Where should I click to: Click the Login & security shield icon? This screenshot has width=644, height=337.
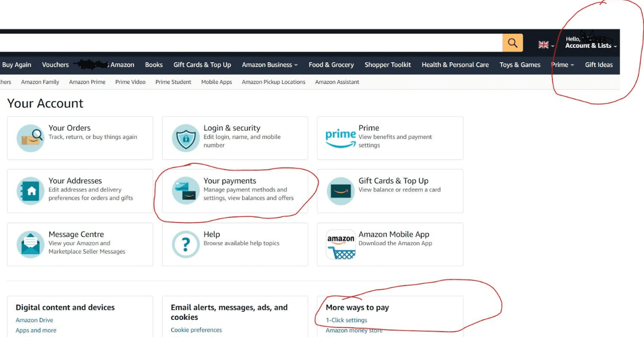pyautogui.click(x=186, y=138)
